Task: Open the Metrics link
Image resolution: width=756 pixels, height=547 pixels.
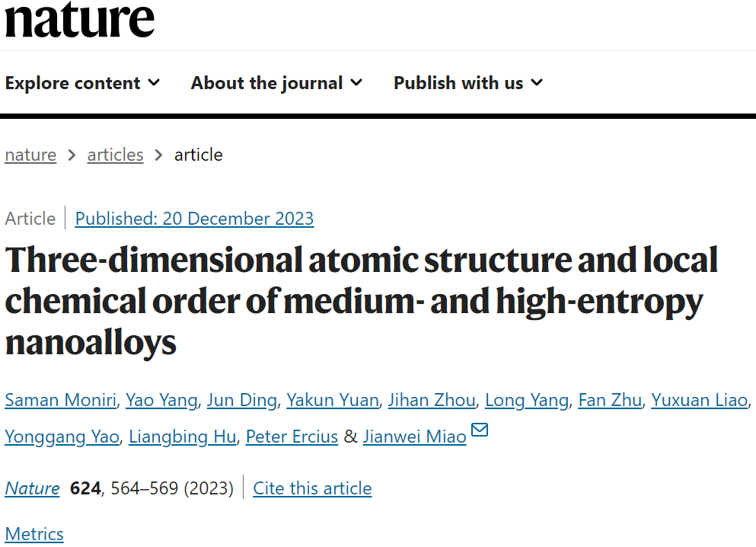Action: coord(34,534)
